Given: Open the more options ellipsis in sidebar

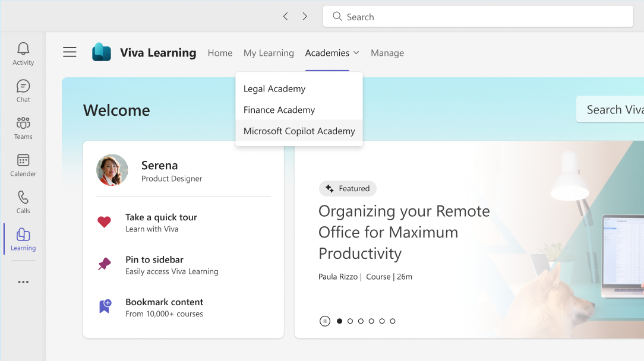Looking at the screenshot, I should [x=23, y=281].
